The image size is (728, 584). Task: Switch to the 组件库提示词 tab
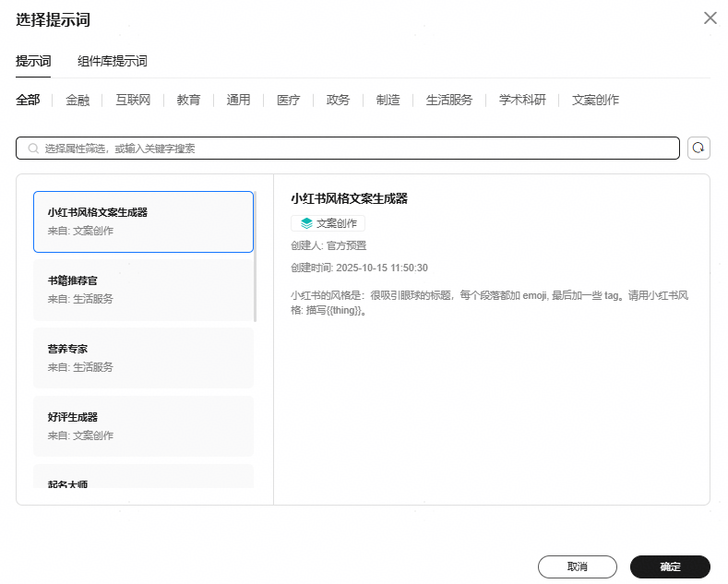pyautogui.click(x=113, y=62)
